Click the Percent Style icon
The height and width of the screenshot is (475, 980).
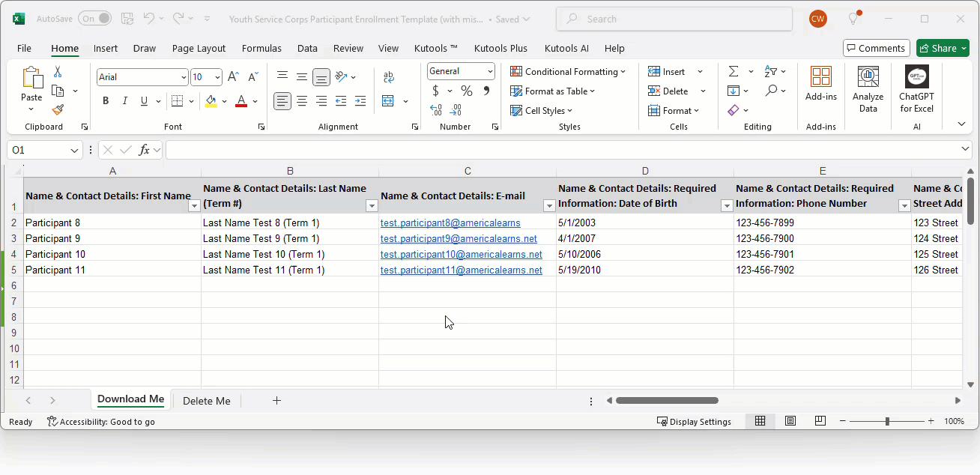coord(466,91)
